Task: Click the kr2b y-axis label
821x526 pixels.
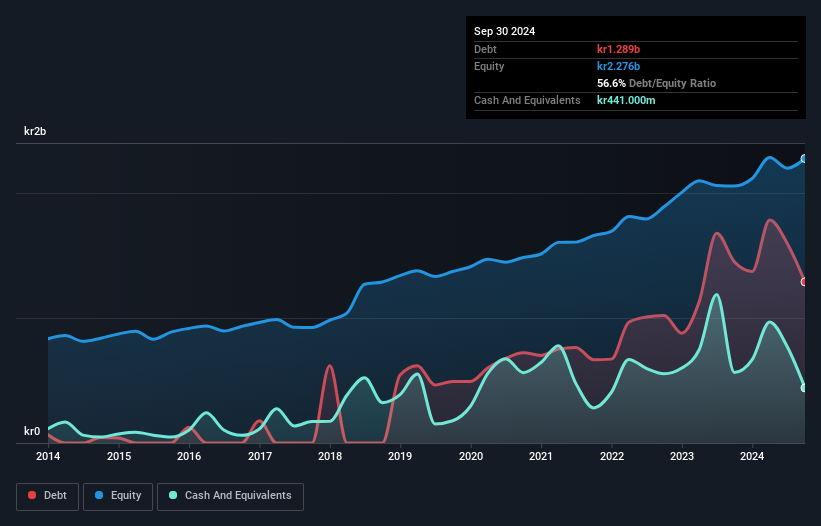Action: click(x=35, y=131)
